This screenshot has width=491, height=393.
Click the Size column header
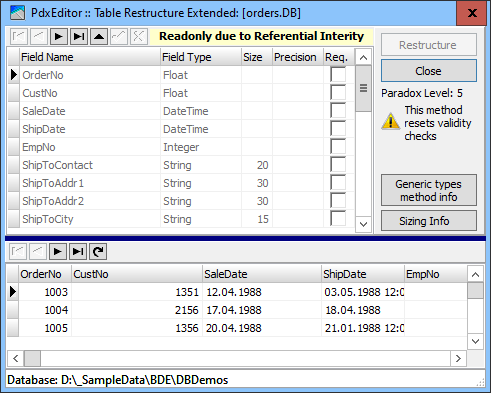(257, 57)
